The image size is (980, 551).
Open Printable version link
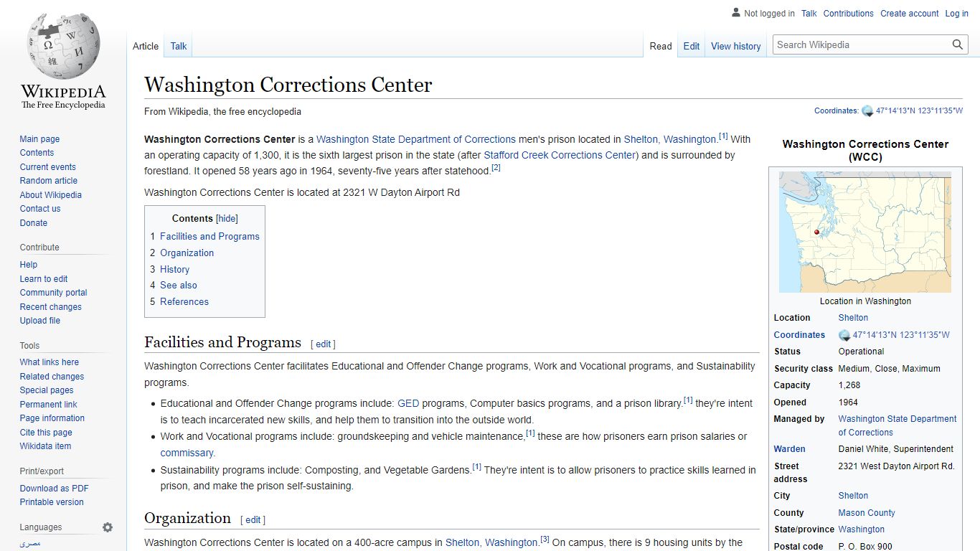(52, 502)
